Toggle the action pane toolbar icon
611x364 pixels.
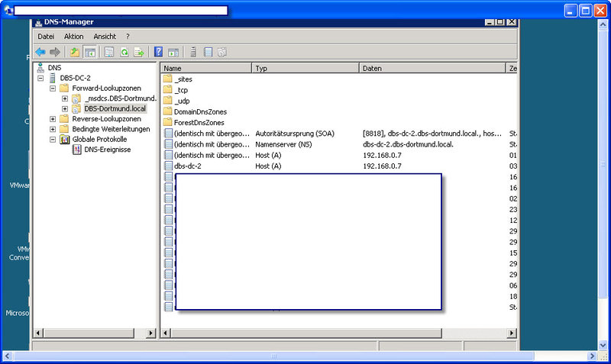[173, 52]
